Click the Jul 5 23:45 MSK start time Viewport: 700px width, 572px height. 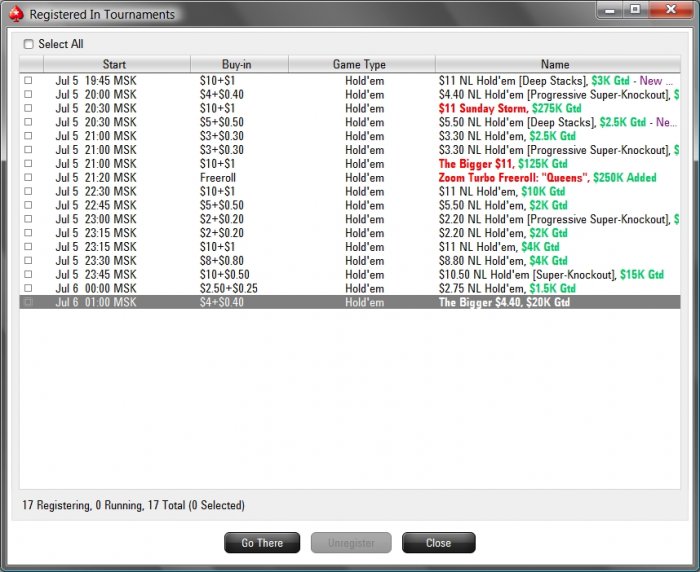pyautogui.click(x=96, y=274)
